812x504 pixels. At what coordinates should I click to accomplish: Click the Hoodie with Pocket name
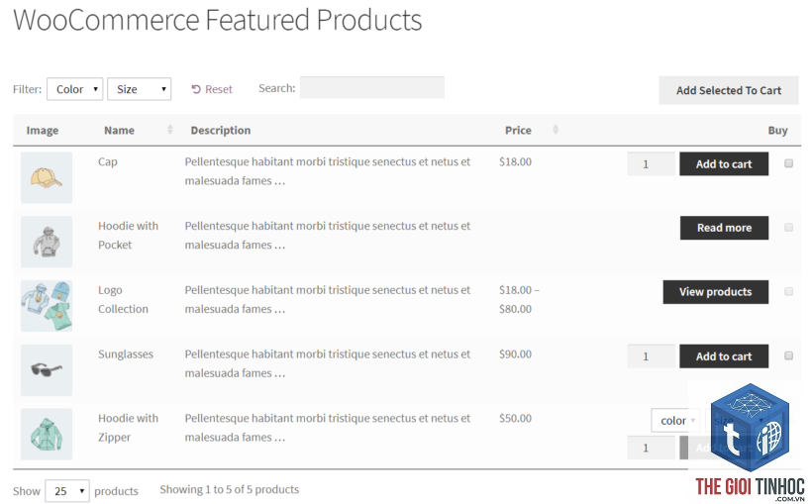tap(128, 235)
